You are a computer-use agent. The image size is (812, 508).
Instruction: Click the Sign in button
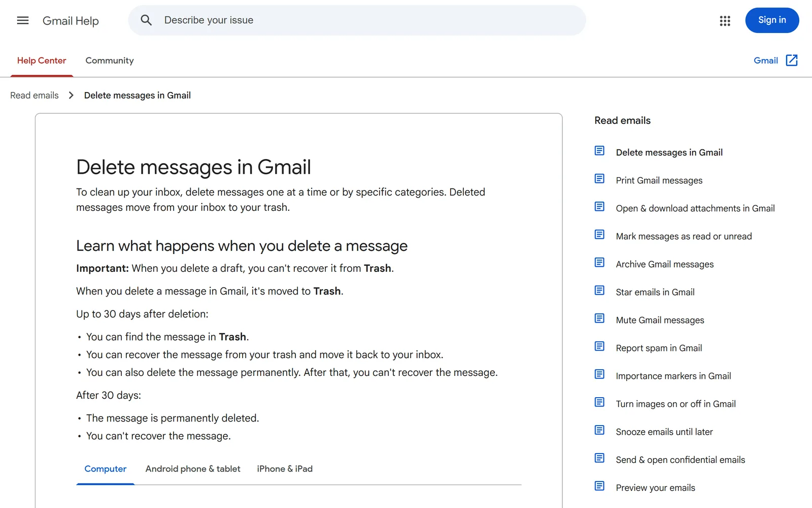coord(772,20)
